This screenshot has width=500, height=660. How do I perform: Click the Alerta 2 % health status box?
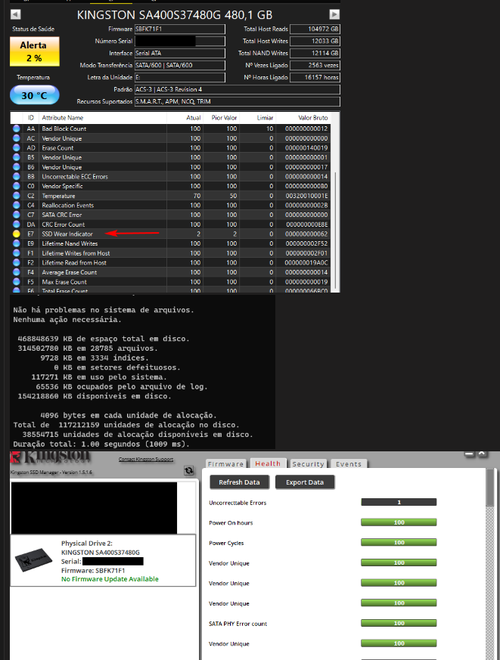click(35, 51)
